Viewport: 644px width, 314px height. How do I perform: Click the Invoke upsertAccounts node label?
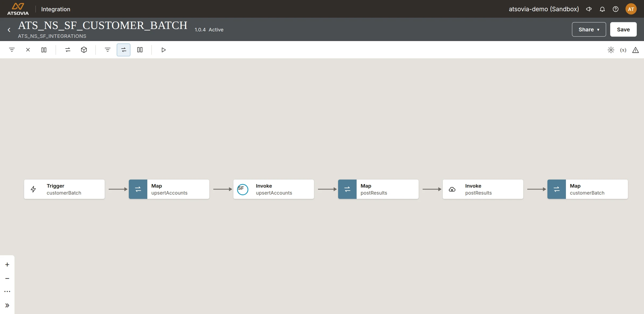(274, 189)
